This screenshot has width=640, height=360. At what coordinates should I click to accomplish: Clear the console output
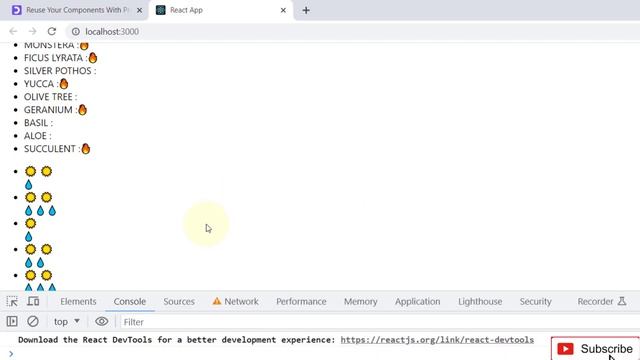[33, 322]
